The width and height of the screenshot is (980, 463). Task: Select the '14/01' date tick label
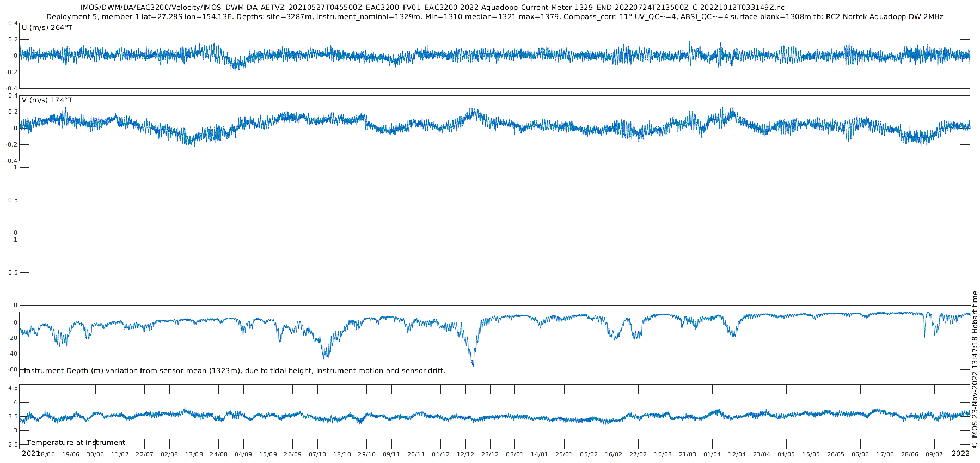pos(540,454)
